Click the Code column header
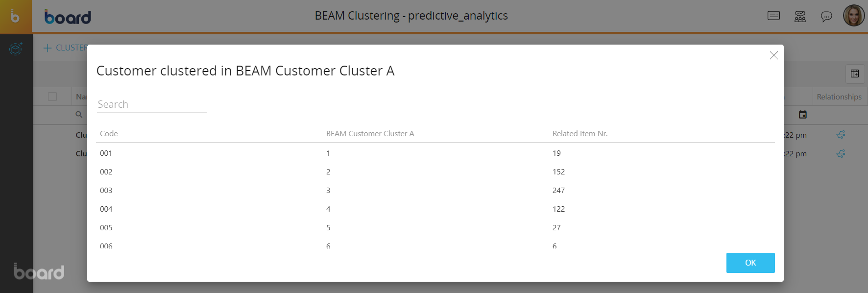Screen dimensions: 868x293 pyautogui.click(x=109, y=134)
